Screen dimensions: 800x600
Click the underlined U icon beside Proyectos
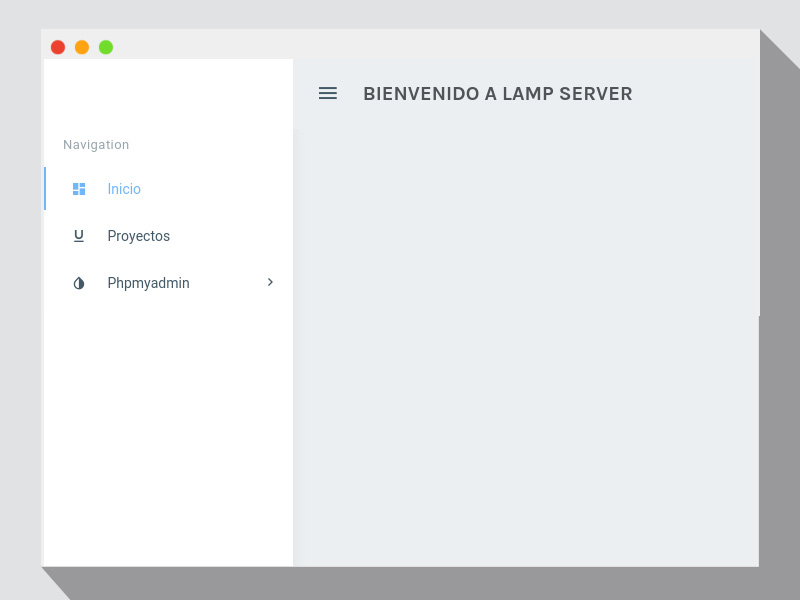point(79,236)
